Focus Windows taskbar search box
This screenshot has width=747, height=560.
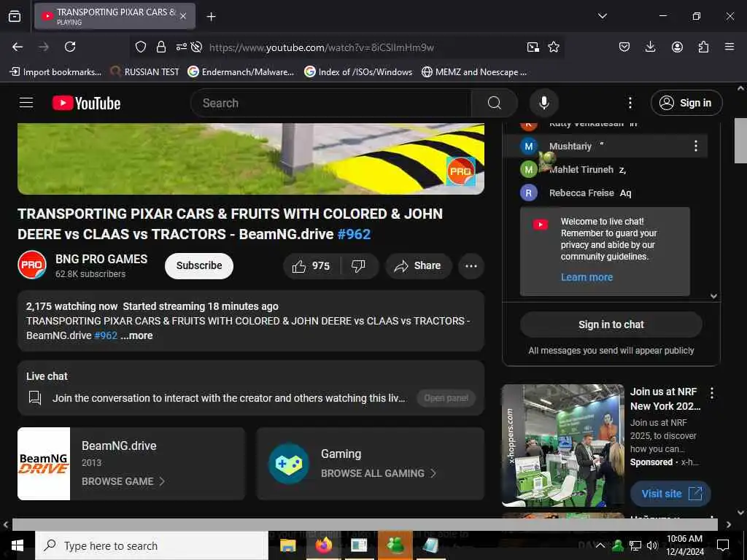[152, 545]
